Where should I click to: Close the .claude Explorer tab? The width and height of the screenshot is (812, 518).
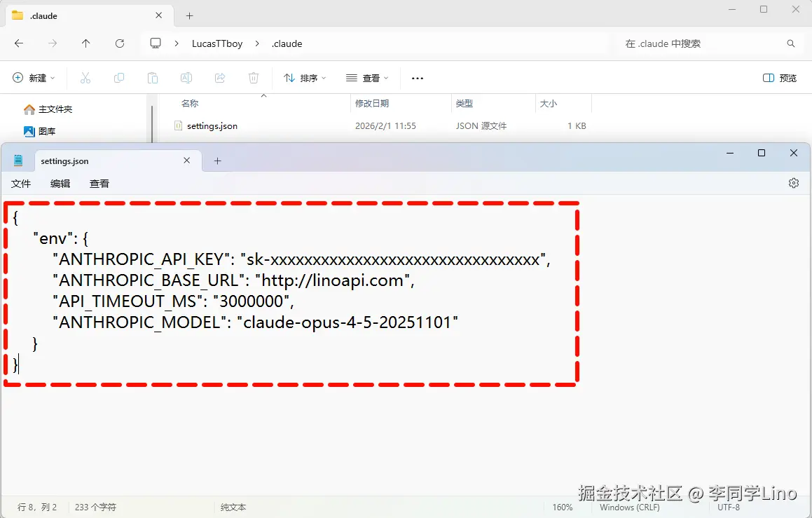(158, 15)
